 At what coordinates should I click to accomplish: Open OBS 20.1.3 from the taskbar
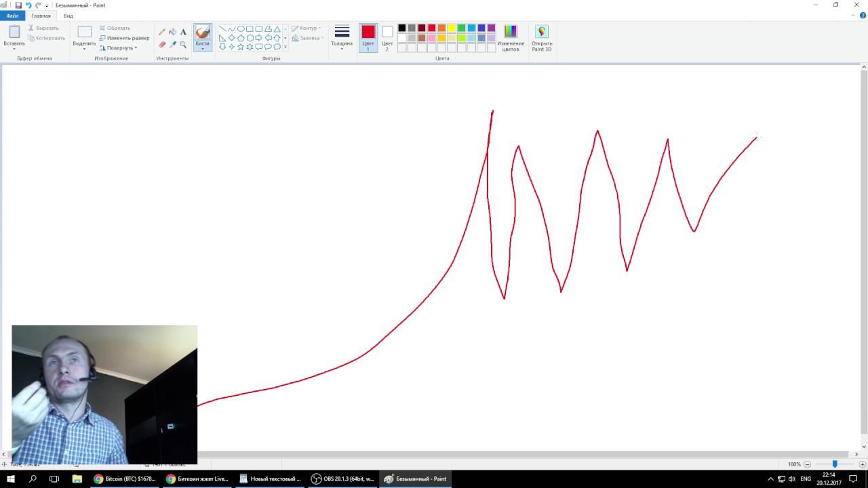tap(343, 479)
